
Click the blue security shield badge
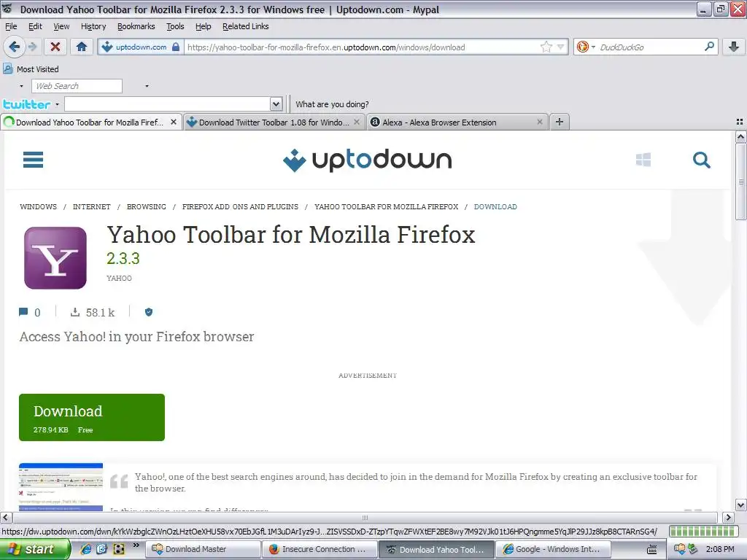coord(149,312)
